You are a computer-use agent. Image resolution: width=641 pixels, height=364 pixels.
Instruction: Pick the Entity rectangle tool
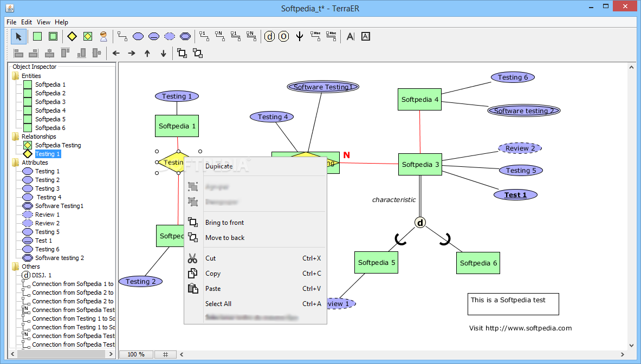(x=37, y=36)
